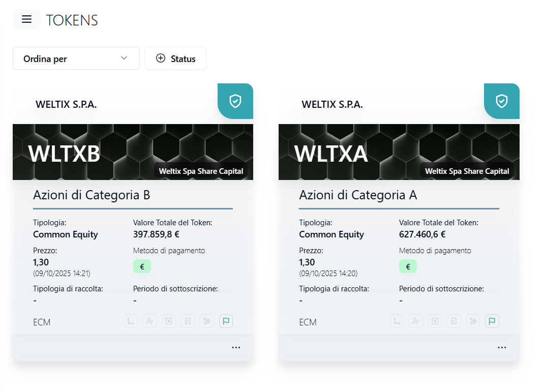Click the branch-path icon on the WLTXB card
Screen dimensions: 545x392
(x=131, y=321)
